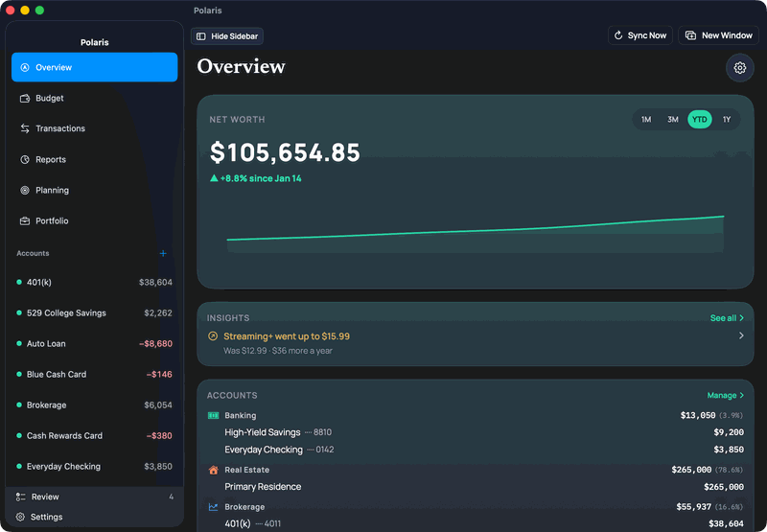Click the Auto Loan -$8,680 balance
Screen dimensions: 767x532
[x=155, y=344]
